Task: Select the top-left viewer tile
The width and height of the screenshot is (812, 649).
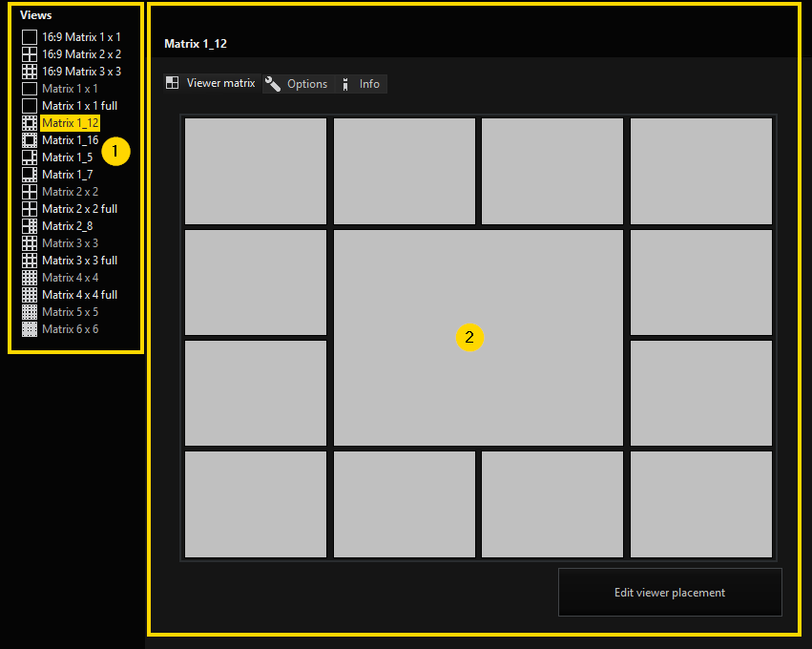Action: pos(256,171)
